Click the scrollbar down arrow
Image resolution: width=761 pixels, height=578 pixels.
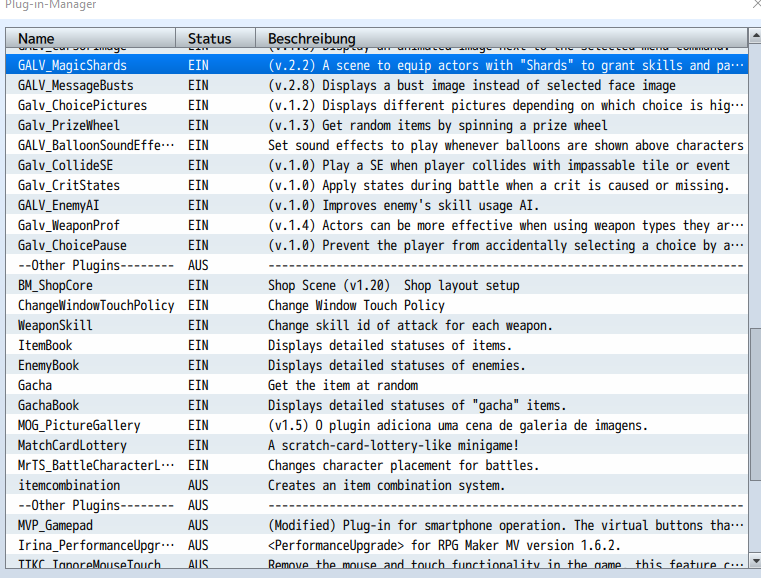point(755,561)
